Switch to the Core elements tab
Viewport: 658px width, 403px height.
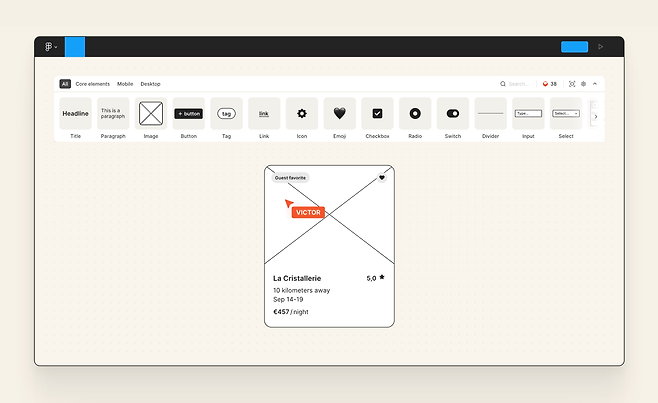tap(94, 84)
